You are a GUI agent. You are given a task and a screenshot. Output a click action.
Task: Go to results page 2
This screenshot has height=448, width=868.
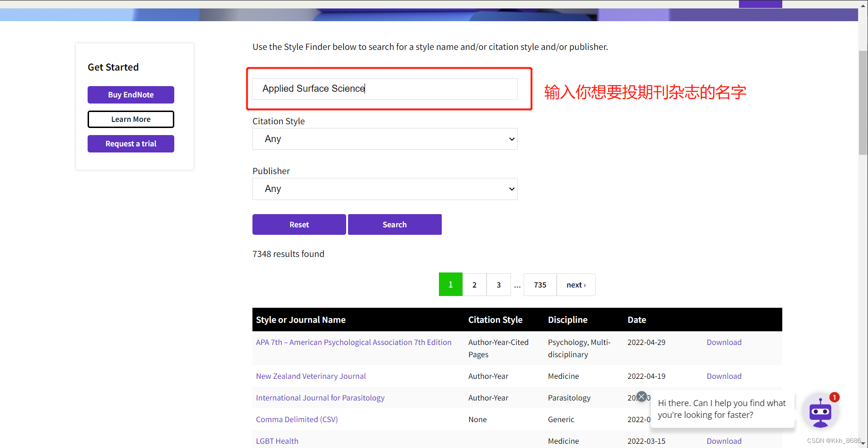click(474, 285)
